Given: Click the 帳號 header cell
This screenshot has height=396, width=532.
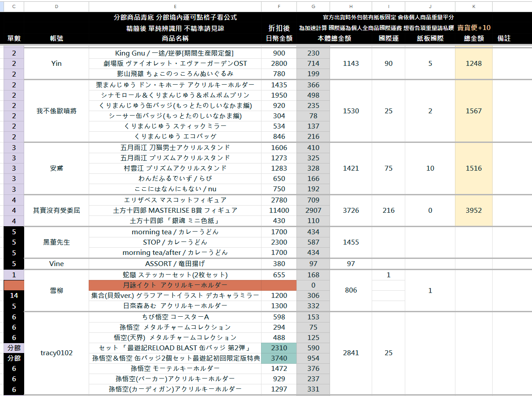Looking at the screenshot, I should [x=56, y=39].
